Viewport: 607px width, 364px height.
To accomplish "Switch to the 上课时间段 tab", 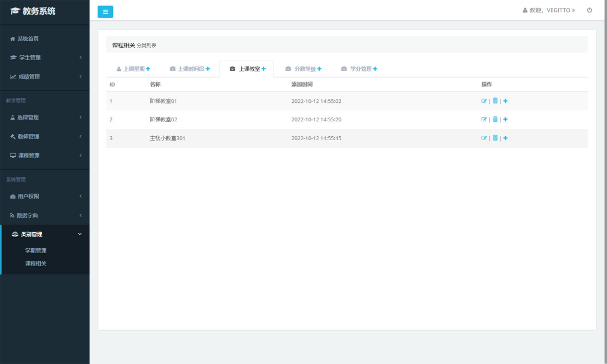I will [191, 69].
